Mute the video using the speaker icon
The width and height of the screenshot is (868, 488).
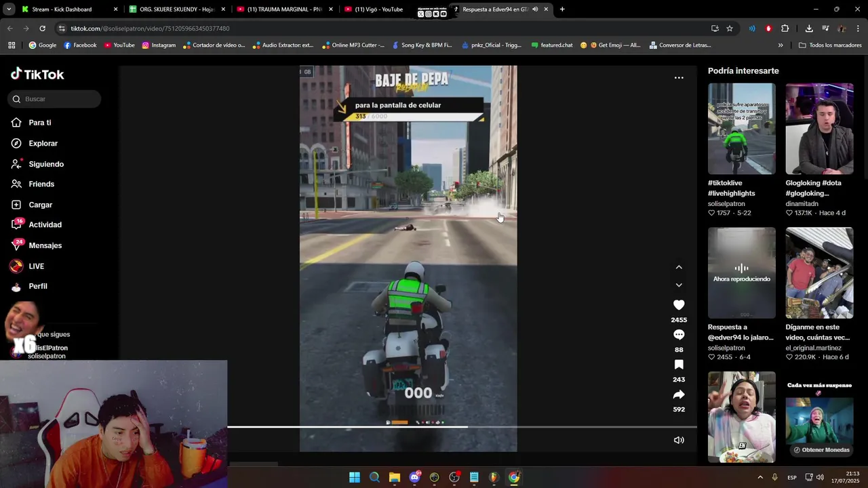(x=679, y=440)
